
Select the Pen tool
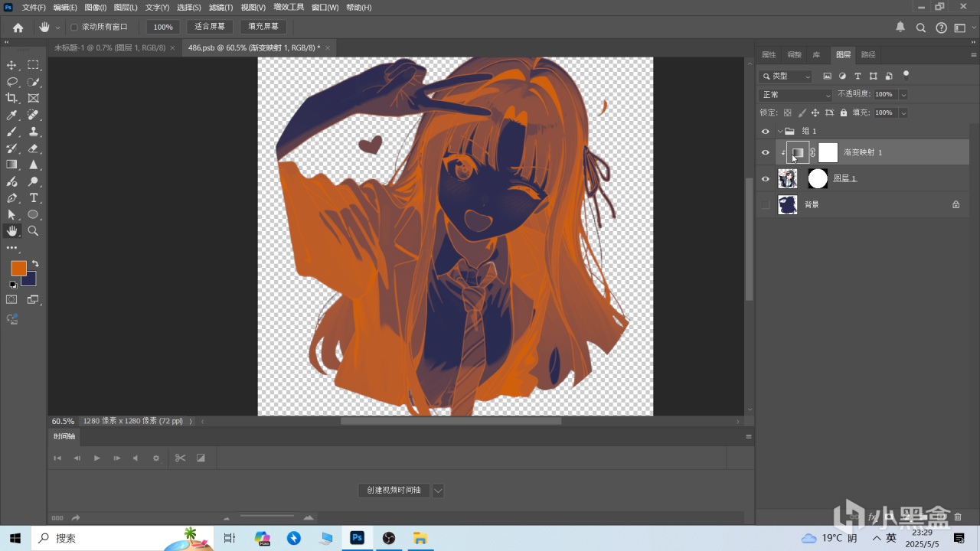pos(11,198)
